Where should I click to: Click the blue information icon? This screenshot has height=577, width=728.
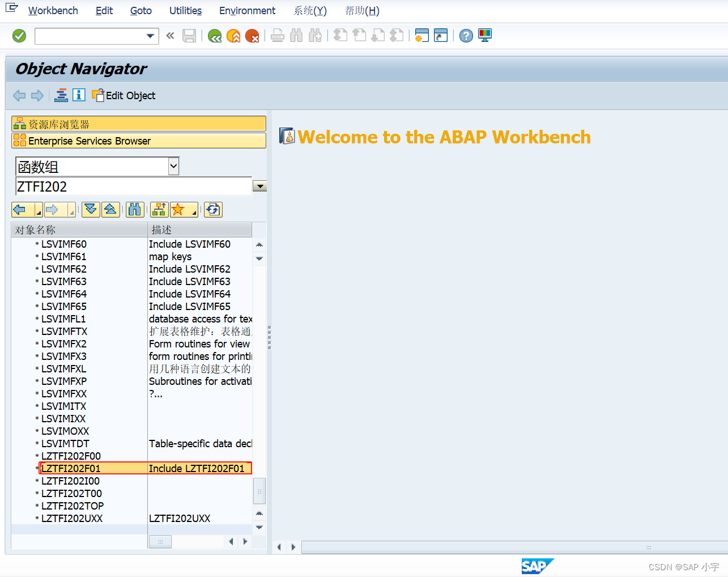79,95
